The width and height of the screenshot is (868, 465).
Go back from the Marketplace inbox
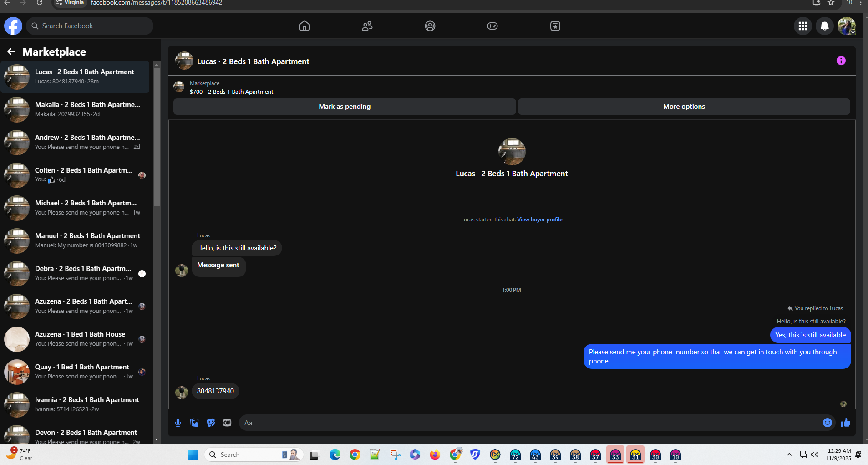coord(11,51)
